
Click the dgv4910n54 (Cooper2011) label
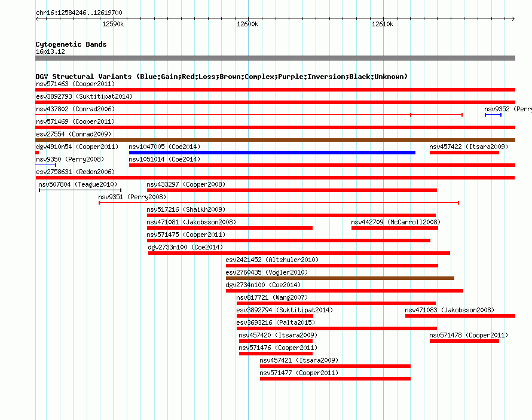coord(77,147)
